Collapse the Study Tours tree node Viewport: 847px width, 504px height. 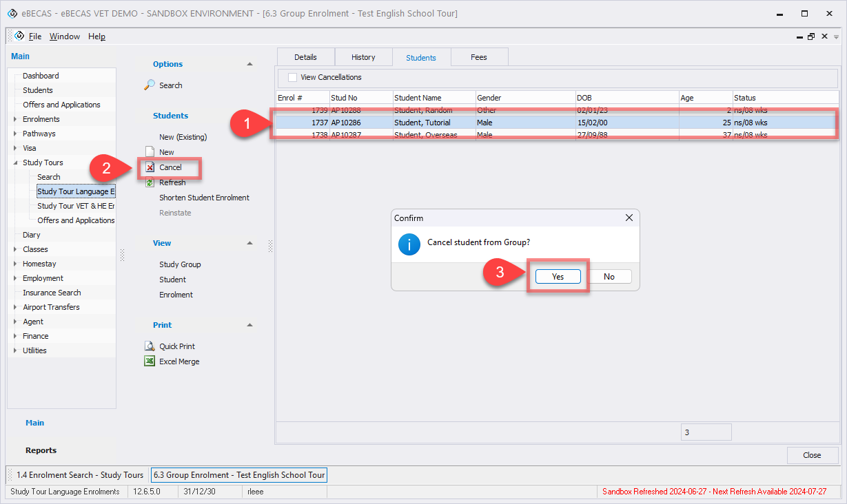click(16, 163)
